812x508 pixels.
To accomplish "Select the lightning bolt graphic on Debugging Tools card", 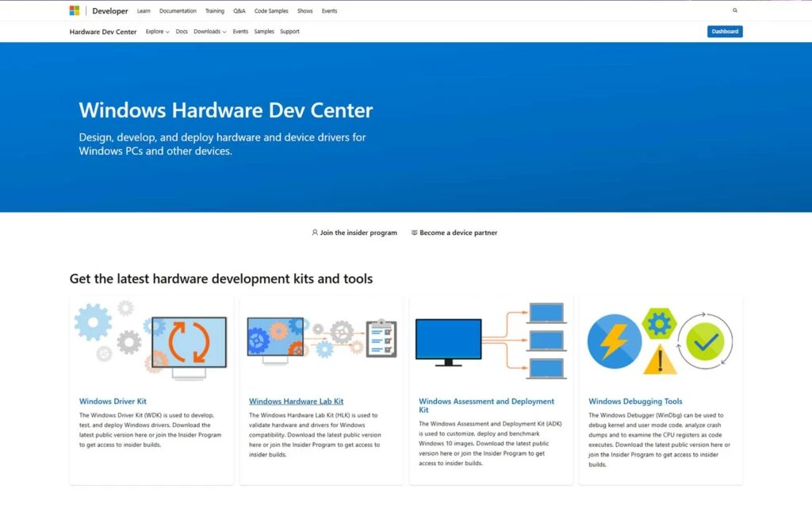I will point(615,340).
